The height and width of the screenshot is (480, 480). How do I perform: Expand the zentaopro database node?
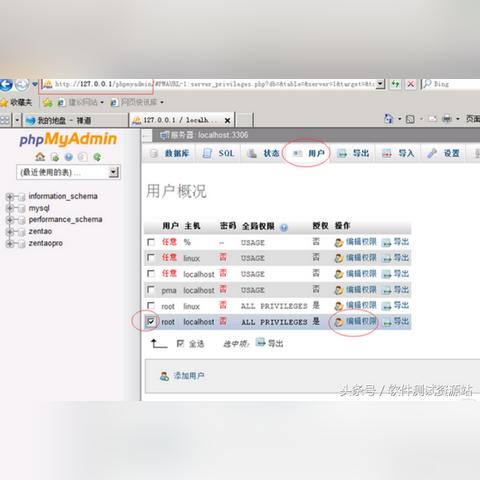tap(10, 244)
